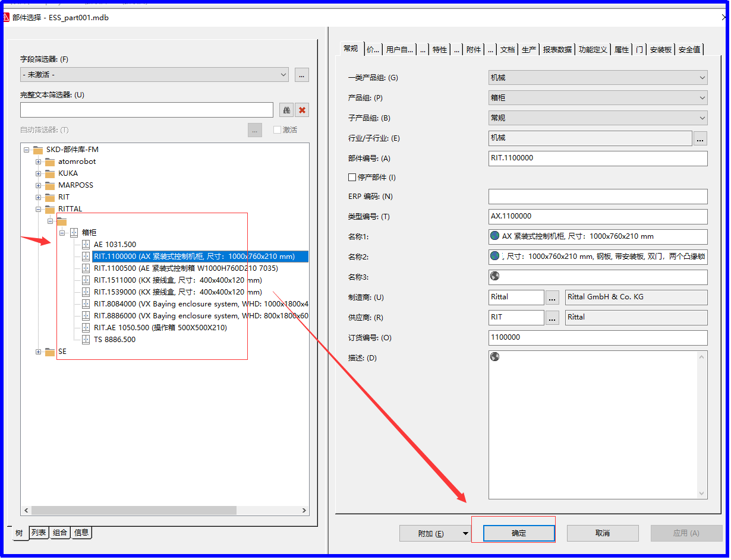The image size is (731, 560).
Task: Switch to the 信息 view tab
Action: coord(81,533)
